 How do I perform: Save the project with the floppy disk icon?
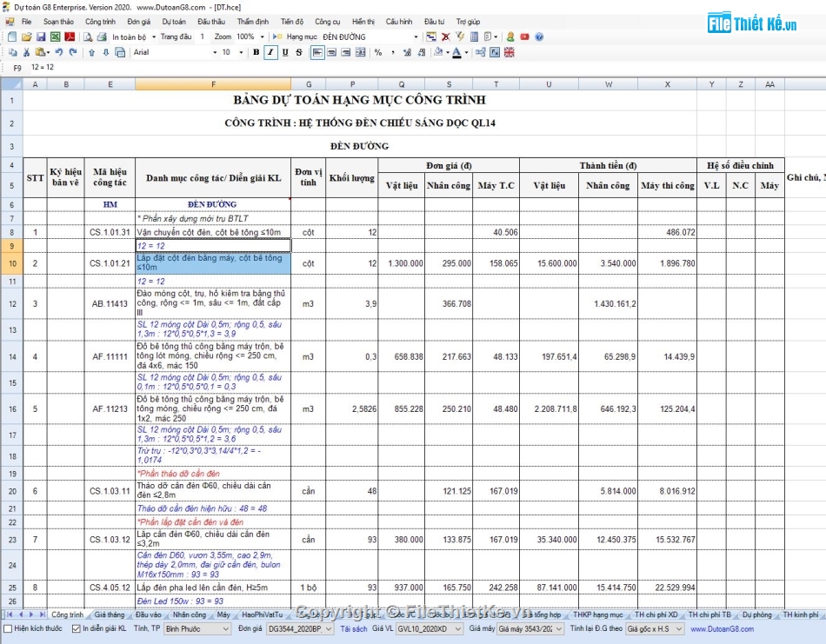pos(41,37)
